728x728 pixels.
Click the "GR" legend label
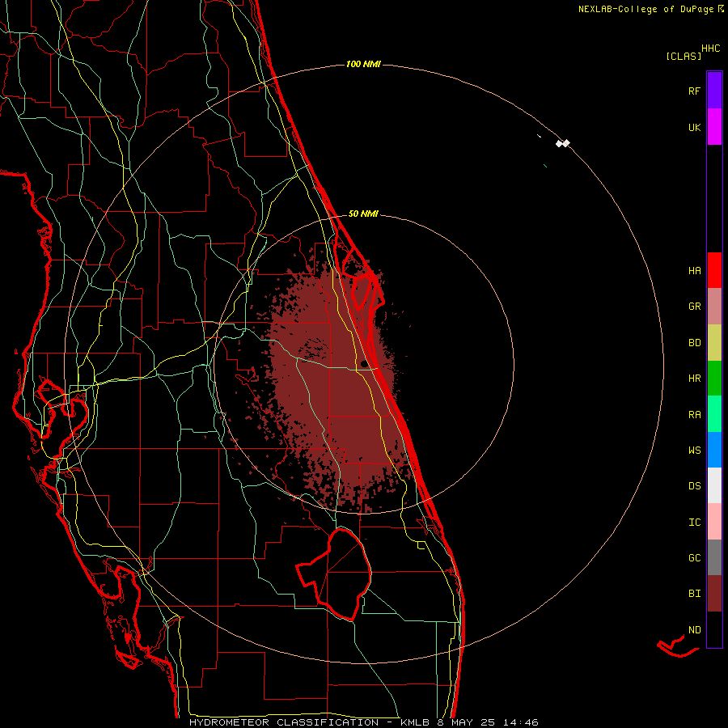tap(694, 307)
